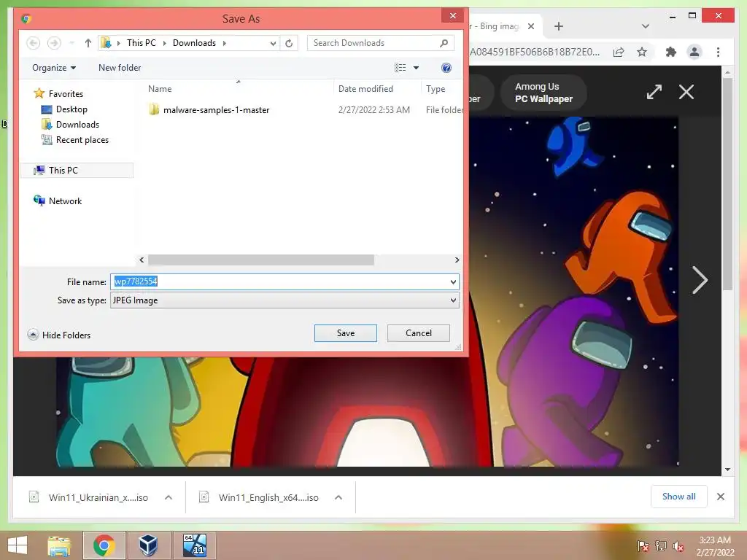This screenshot has width=747, height=560.
Task: Close the Chrome downloads bar
Action: 720,497
